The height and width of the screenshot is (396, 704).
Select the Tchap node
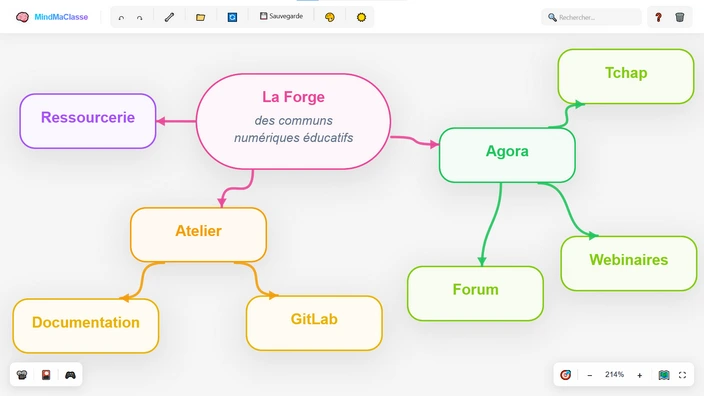(626, 76)
